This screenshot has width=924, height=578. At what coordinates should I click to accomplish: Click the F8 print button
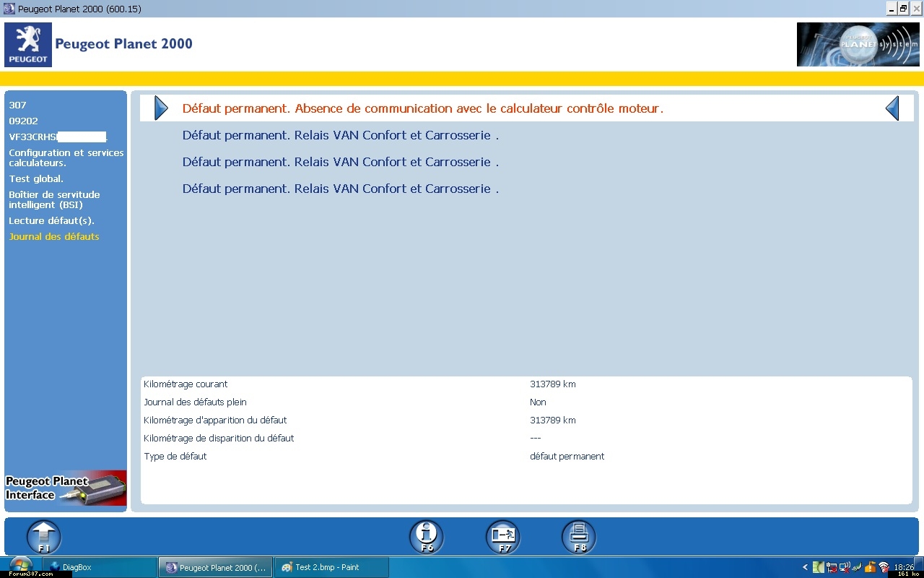(579, 538)
